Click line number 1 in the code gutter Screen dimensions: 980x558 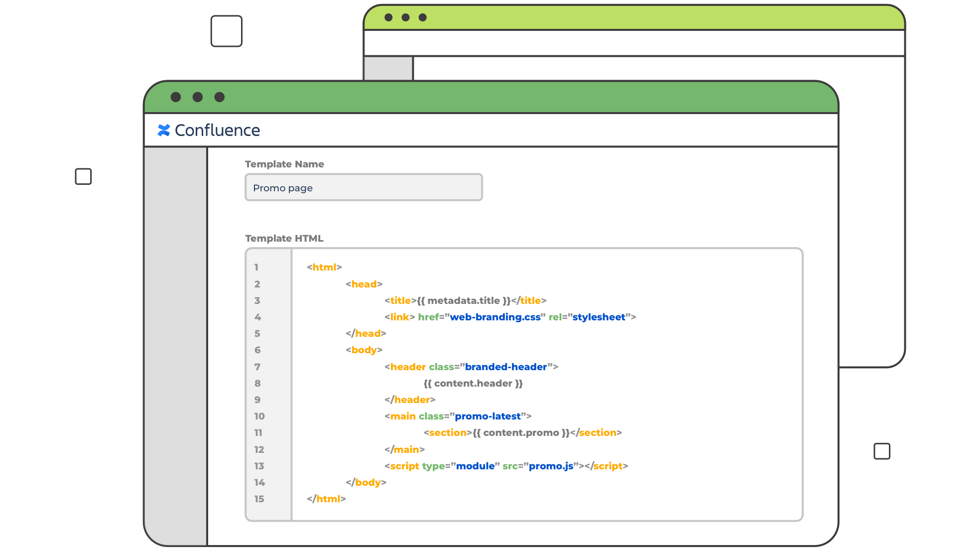point(256,268)
